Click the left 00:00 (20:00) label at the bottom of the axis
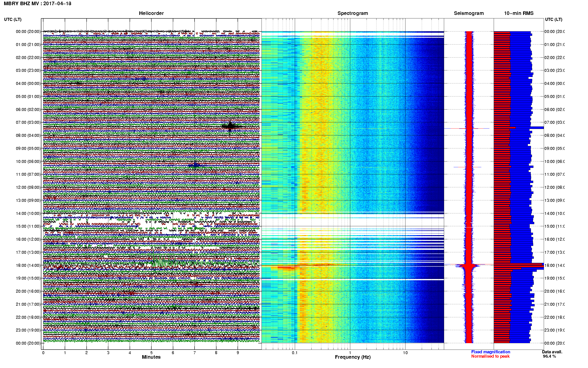The width and height of the screenshot is (588, 368). [28, 343]
